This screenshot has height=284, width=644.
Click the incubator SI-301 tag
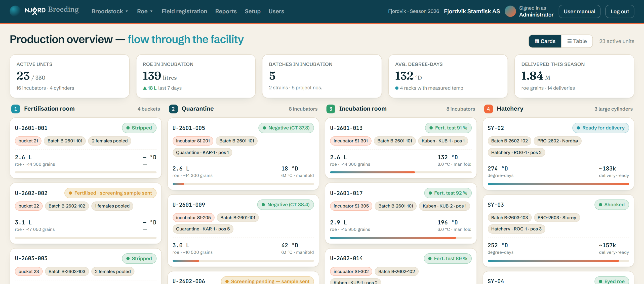coord(351,141)
